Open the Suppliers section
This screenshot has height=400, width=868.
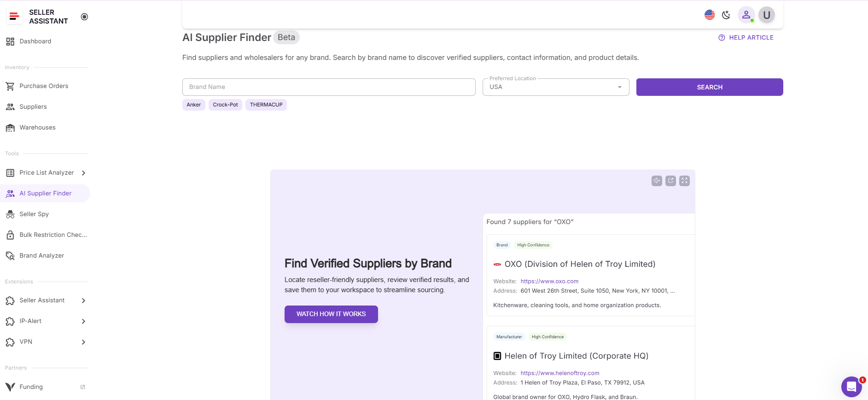coord(33,106)
